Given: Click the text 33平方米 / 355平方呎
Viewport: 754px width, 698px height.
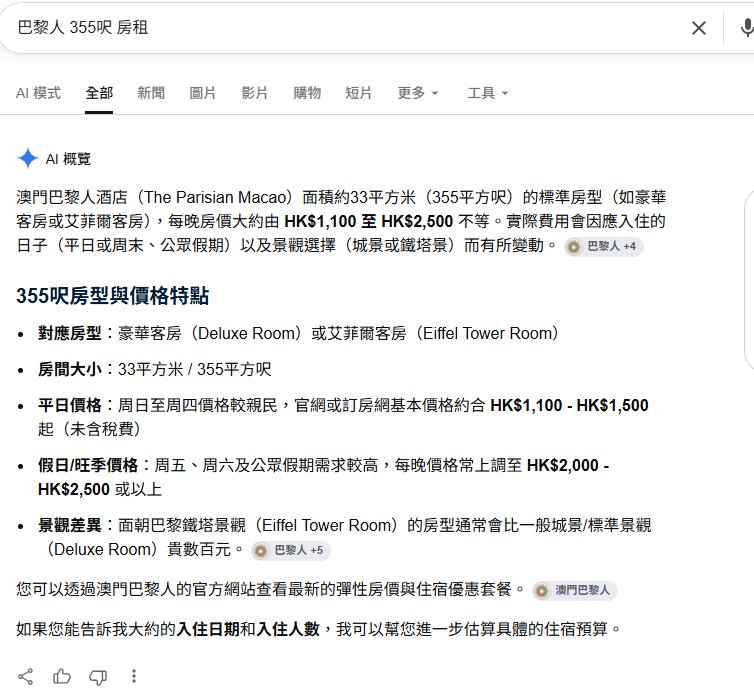Looking at the screenshot, I should [195, 369].
